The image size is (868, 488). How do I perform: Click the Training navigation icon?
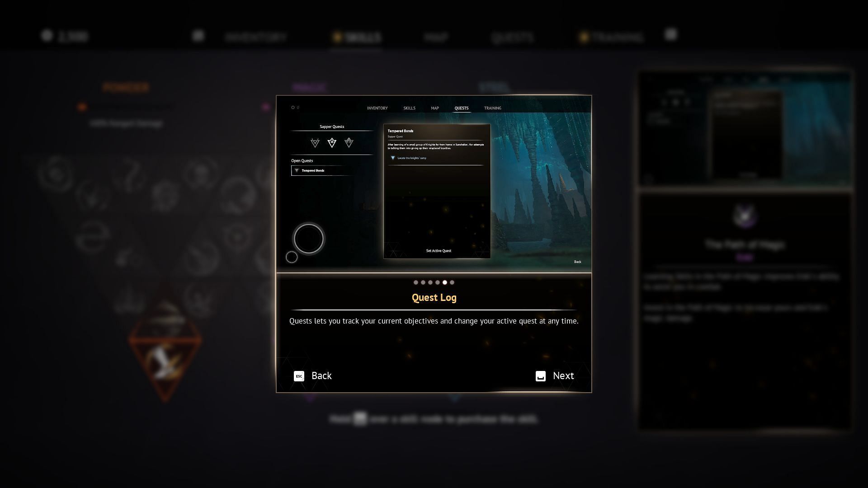(x=492, y=108)
